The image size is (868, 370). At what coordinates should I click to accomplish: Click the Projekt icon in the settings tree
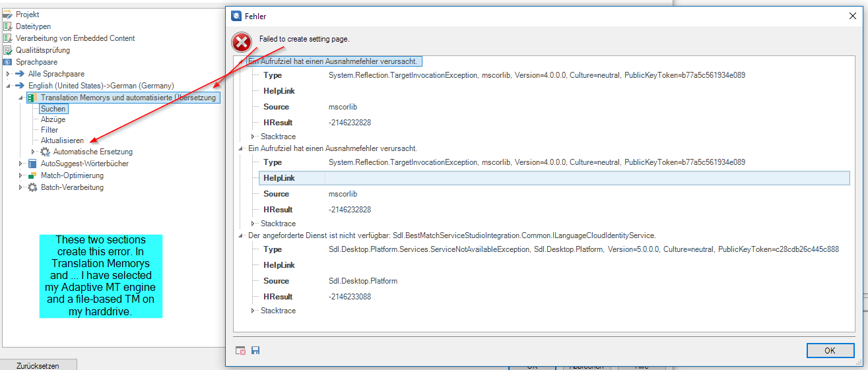(8, 15)
